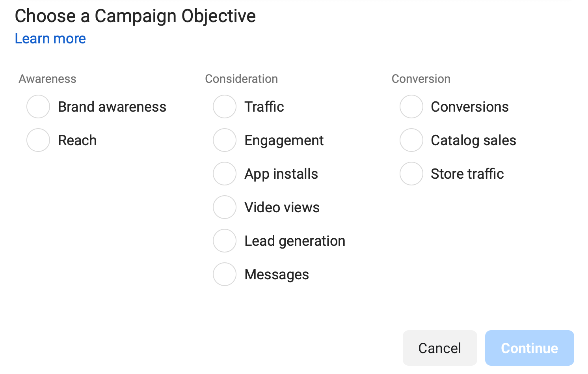This screenshot has width=588, height=374.
Task: Click the Cancel button
Action: (440, 348)
